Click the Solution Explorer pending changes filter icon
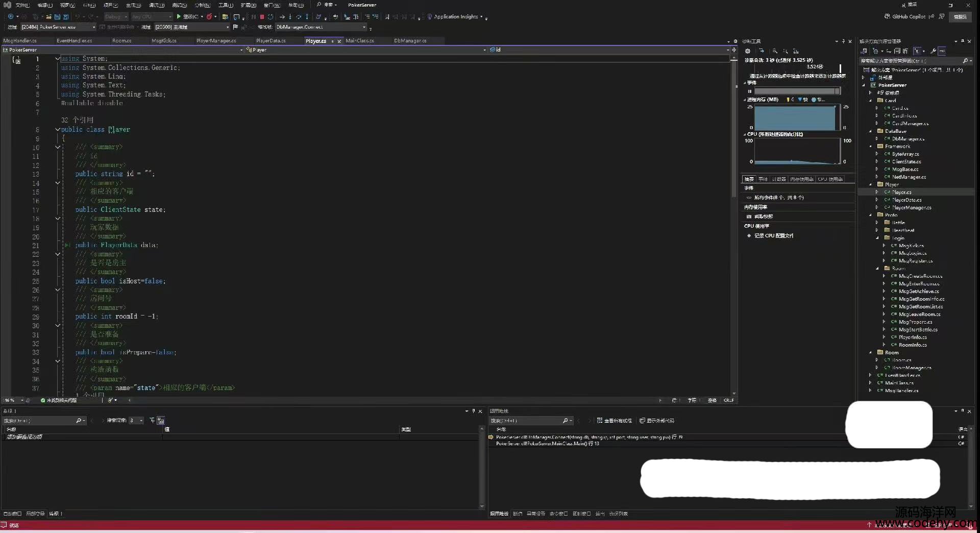 (876, 51)
